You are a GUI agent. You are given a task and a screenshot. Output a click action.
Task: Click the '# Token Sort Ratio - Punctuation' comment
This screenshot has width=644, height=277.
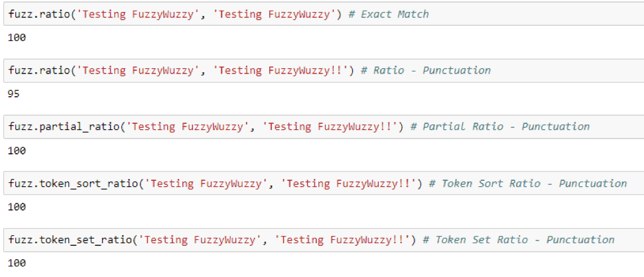click(528, 183)
